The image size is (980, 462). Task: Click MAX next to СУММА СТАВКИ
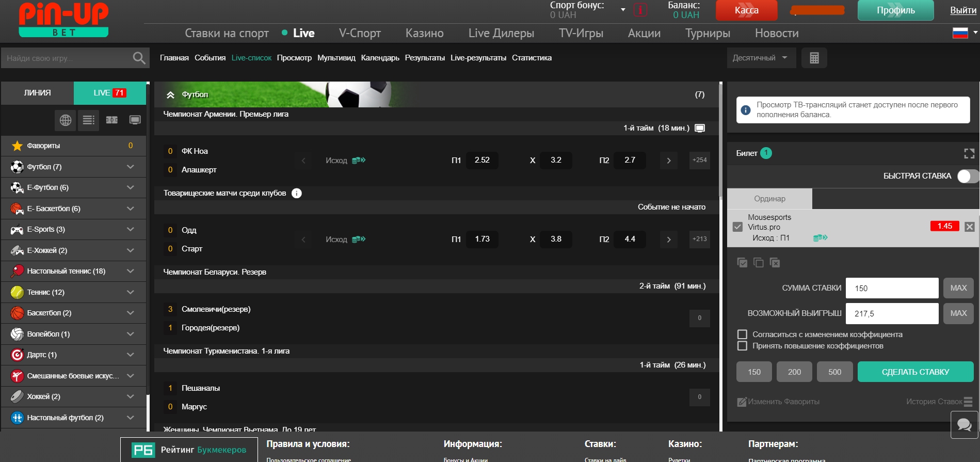click(958, 288)
